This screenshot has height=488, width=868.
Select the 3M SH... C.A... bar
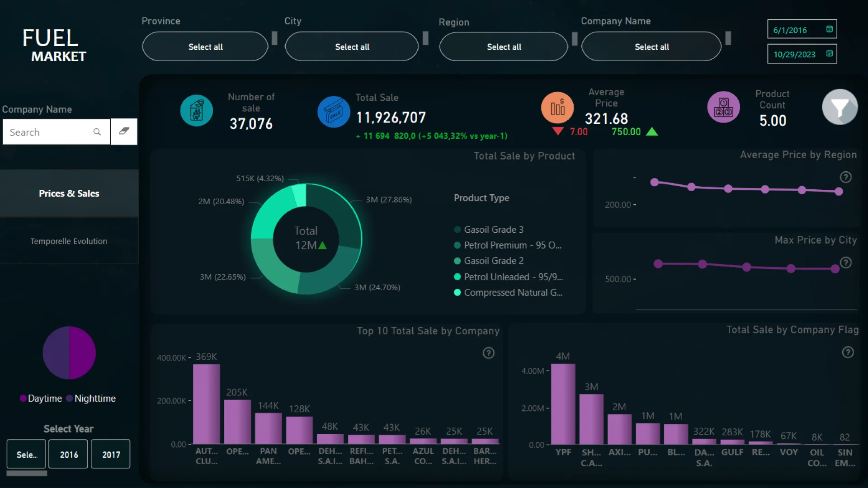point(591,419)
